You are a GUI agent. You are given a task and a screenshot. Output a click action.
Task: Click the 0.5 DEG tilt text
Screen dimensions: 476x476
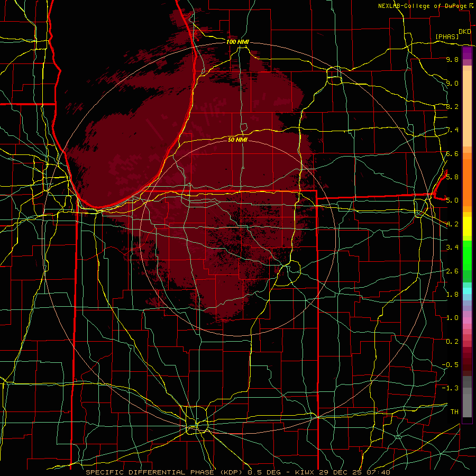click(263, 472)
